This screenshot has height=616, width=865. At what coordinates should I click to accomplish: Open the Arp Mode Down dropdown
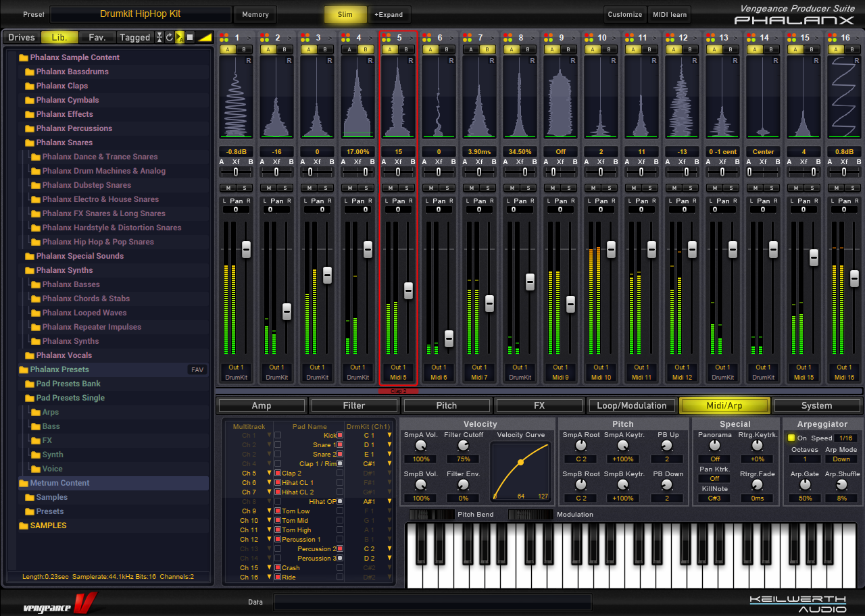click(841, 459)
